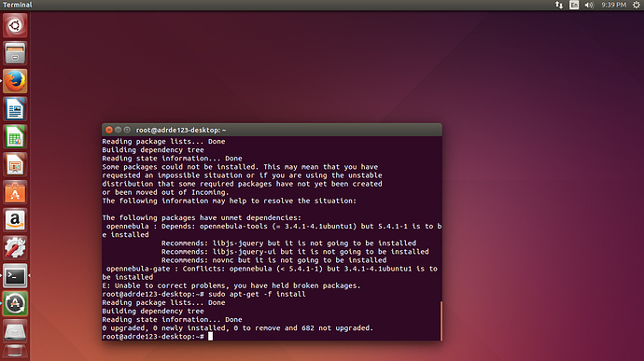Click the '0 upgraded, 0 newly installed' line

[238, 328]
